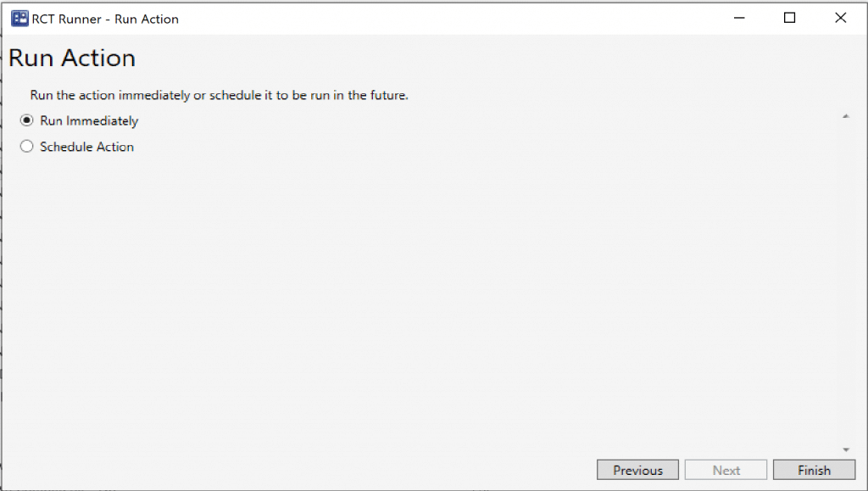This screenshot has height=491, width=868.
Task: Click the 'RCT Runner - Run Action' title text
Action: pos(105,19)
